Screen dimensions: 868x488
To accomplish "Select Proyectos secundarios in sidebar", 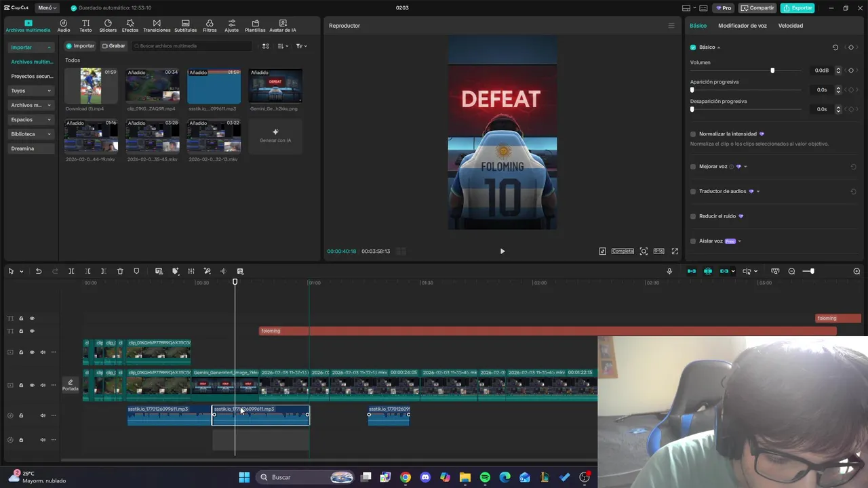I will pyautogui.click(x=32, y=76).
